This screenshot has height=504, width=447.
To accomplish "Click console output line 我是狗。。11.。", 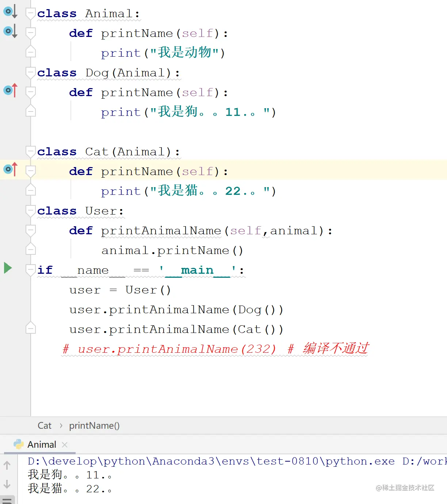I will tap(70, 475).
